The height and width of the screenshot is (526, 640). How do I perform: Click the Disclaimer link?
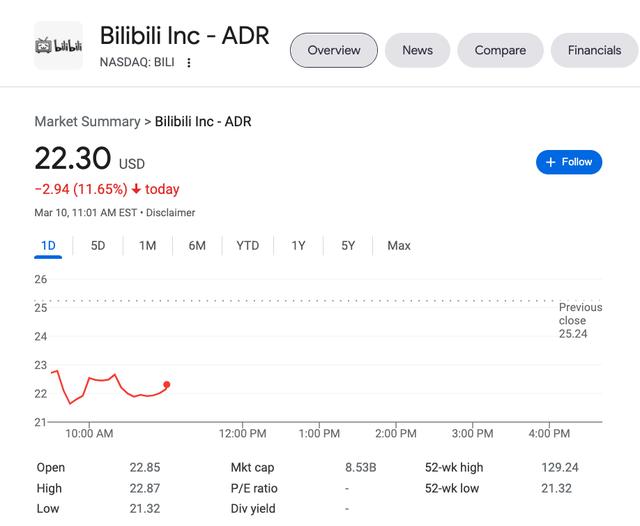point(172,212)
